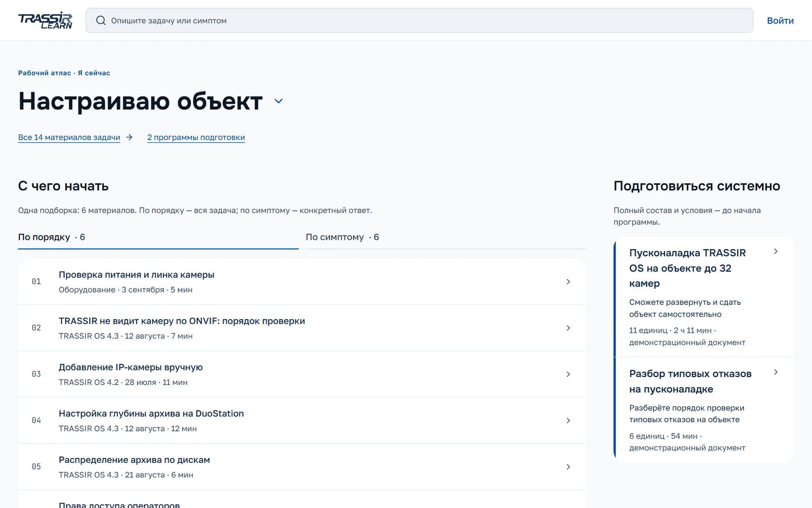The width and height of the screenshot is (812, 508).
Task: Open 'Добавление IP-камеры вручную' material
Action: point(302,374)
